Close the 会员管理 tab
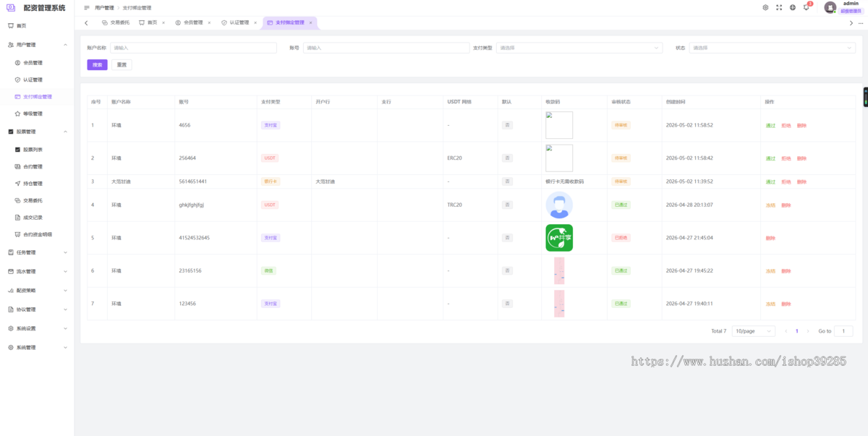 pos(209,22)
